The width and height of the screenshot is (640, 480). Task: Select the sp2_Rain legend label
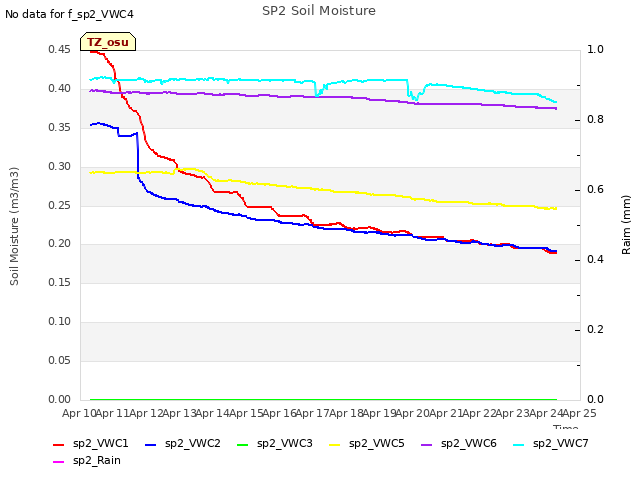tap(97, 461)
